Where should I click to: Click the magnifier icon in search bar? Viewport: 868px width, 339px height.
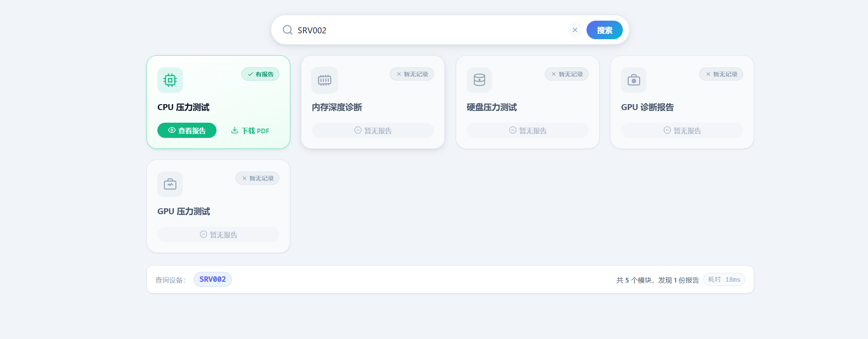point(287,30)
